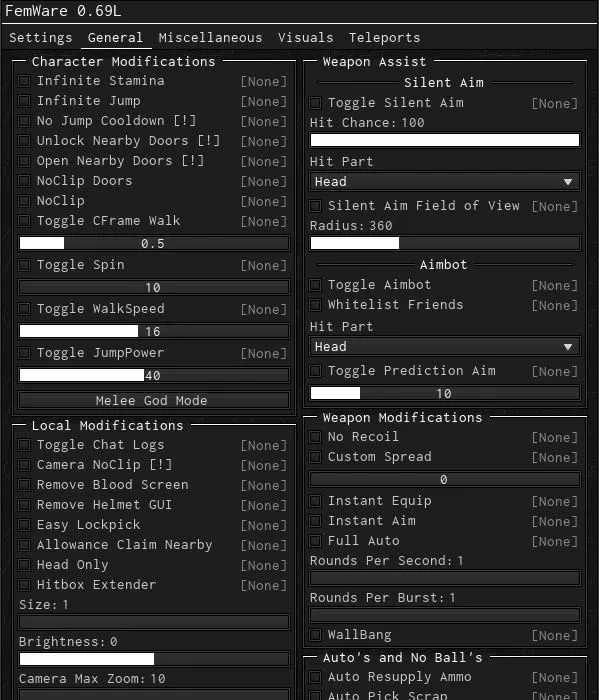Open the Teleports tab
Viewport: 599px width, 700px height.
(x=384, y=38)
